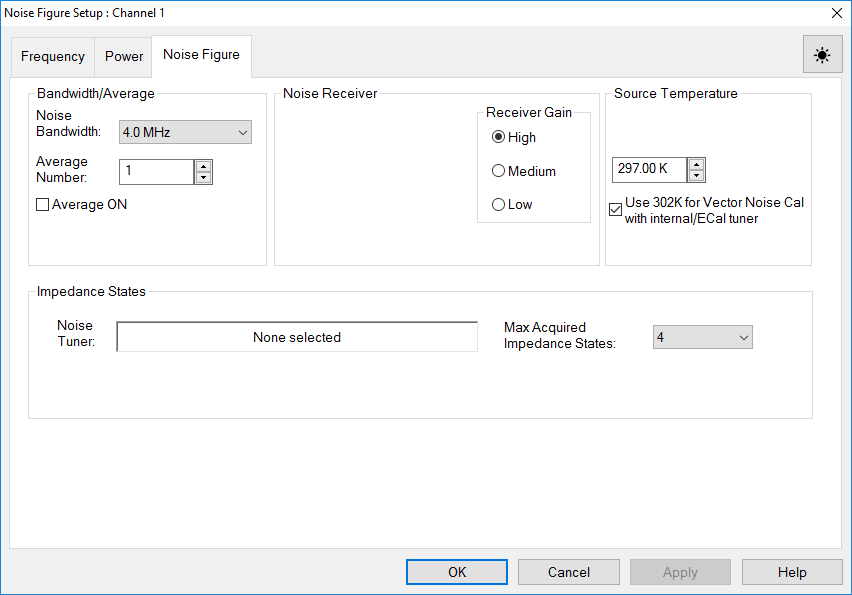Select the Noise Figure tab

(x=201, y=55)
